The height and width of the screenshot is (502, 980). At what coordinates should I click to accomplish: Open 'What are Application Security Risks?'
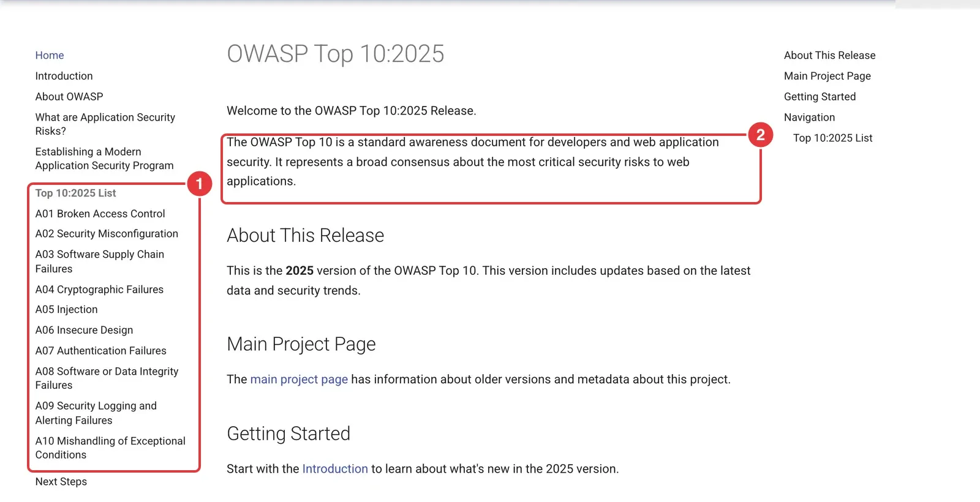(105, 124)
